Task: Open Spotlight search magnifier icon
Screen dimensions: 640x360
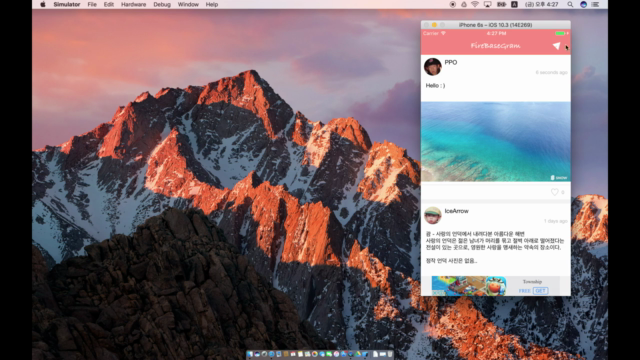Action: [570, 4]
